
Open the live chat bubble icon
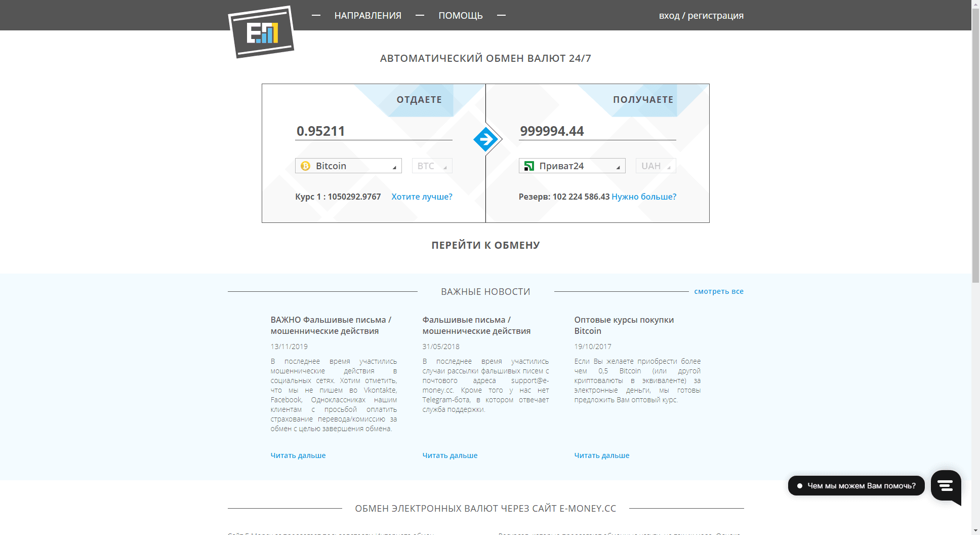pos(945,486)
